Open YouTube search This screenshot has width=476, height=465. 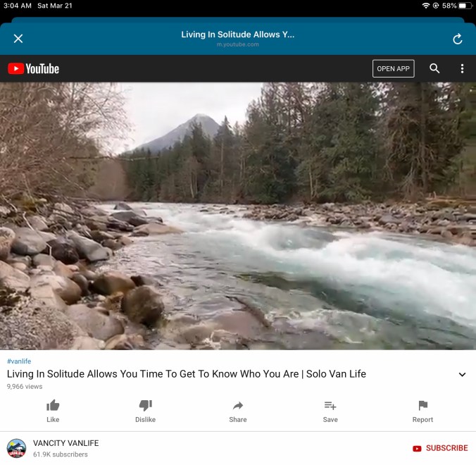coord(434,68)
